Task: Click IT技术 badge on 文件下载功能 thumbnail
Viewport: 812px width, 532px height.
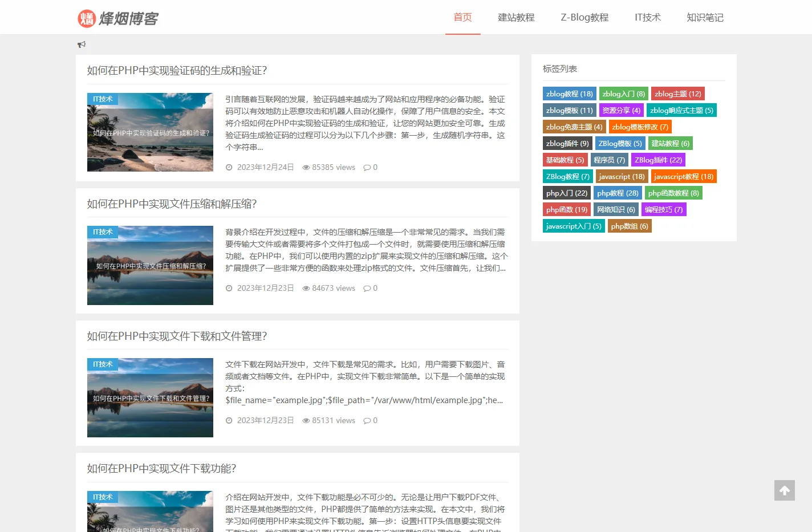Action: (103, 497)
